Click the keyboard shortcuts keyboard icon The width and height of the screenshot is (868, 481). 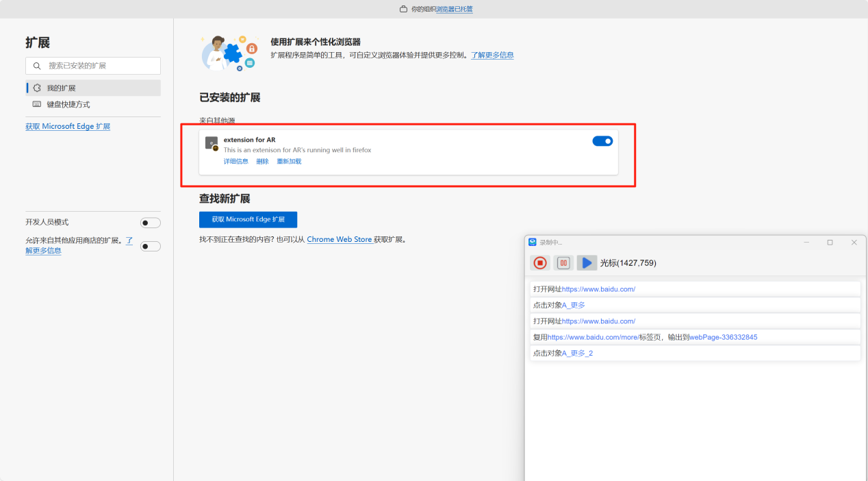(x=37, y=104)
